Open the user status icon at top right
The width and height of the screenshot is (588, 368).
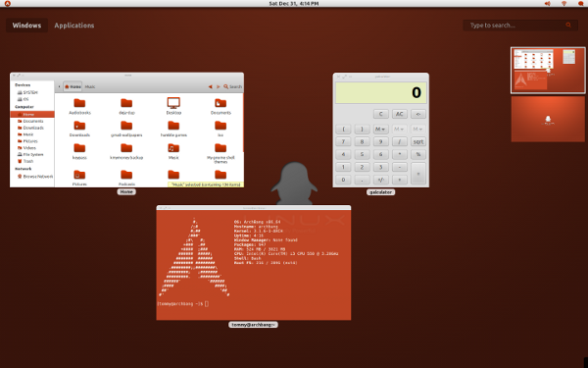point(581,3)
